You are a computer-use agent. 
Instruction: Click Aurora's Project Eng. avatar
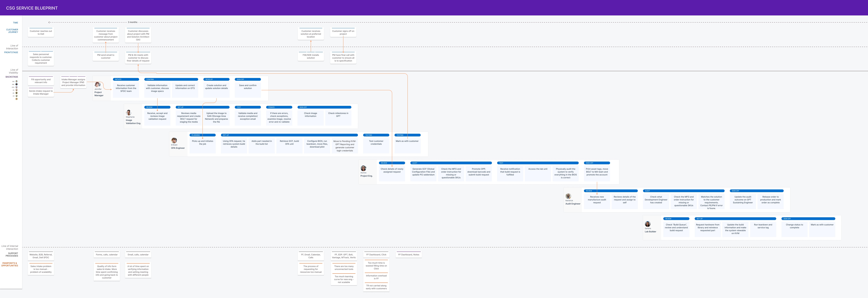[363, 168]
